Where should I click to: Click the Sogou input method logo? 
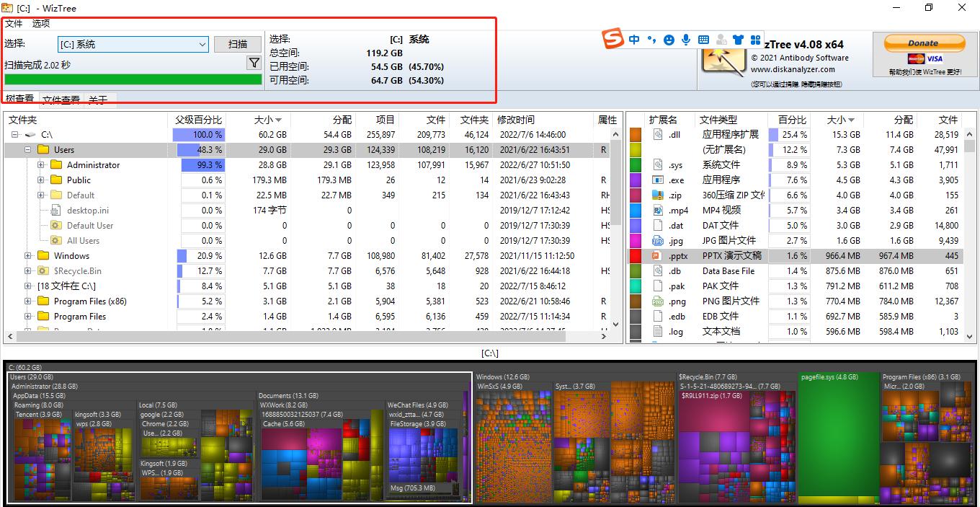(612, 39)
